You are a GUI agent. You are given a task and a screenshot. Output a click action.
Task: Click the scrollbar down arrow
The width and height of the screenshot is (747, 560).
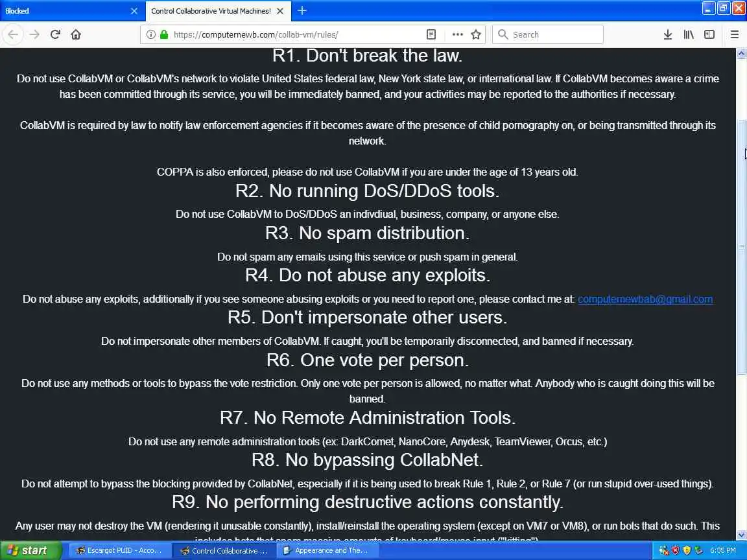click(x=741, y=535)
